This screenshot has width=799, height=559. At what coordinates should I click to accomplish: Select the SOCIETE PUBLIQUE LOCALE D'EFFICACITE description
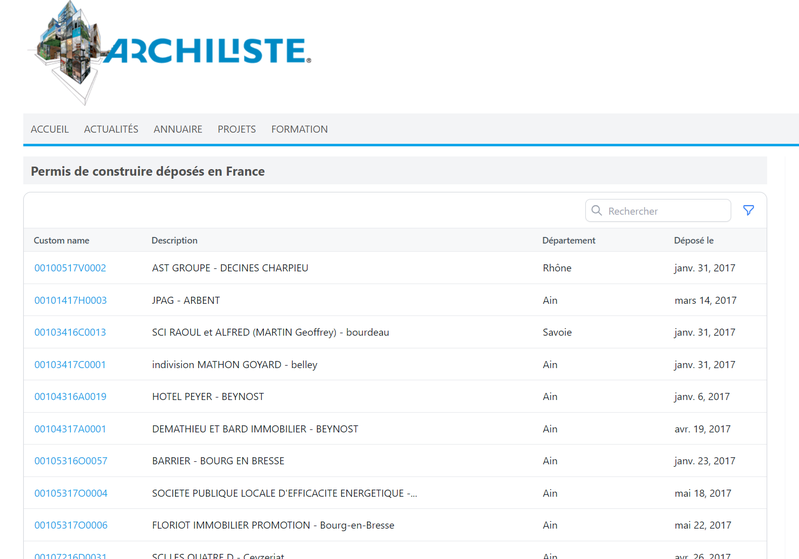[284, 493]
